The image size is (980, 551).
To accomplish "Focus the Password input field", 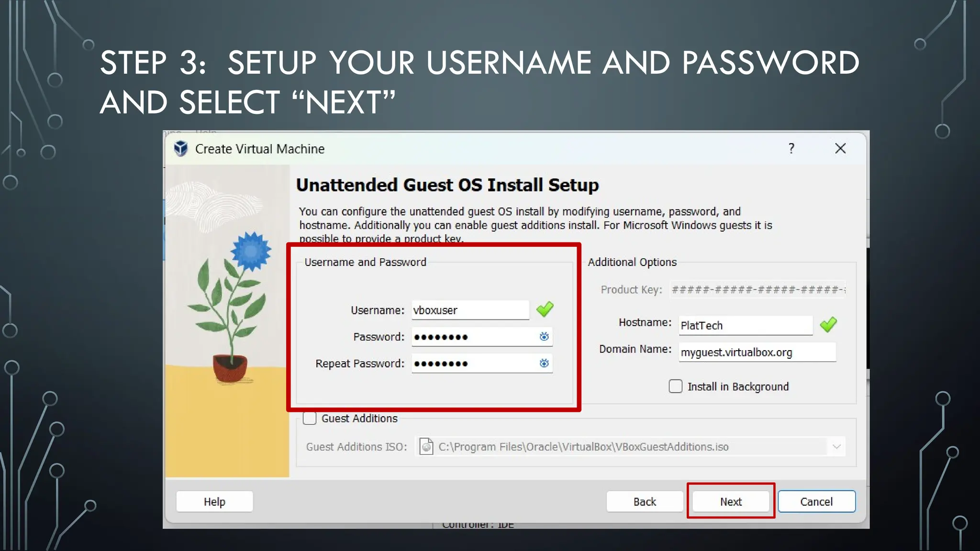I will point(482,337).
